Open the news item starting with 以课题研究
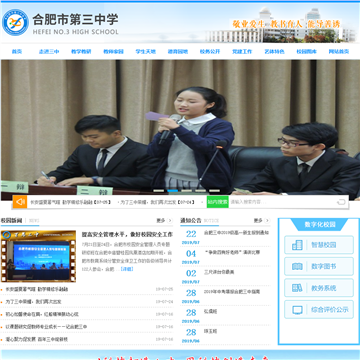This screenshot has width=360, height=360. click(x=46, y=327)
